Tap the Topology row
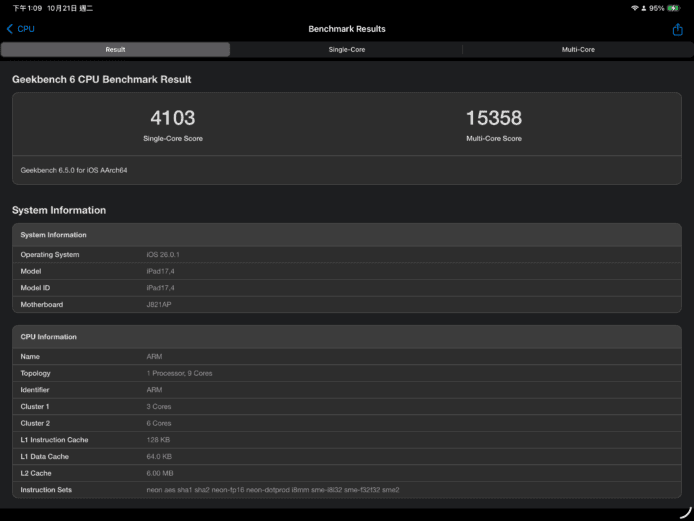 point(346,373)
